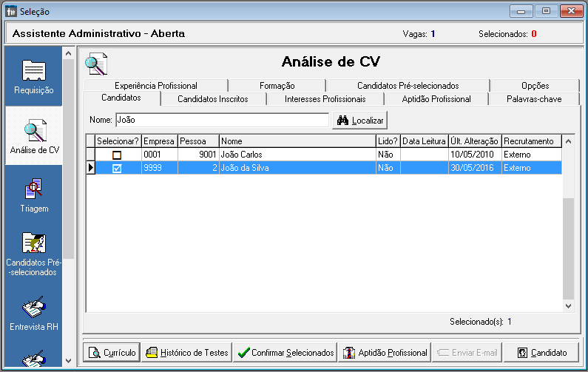
Task: Click the Aptidão Profissional button
Action: click(x=385, y=353)
